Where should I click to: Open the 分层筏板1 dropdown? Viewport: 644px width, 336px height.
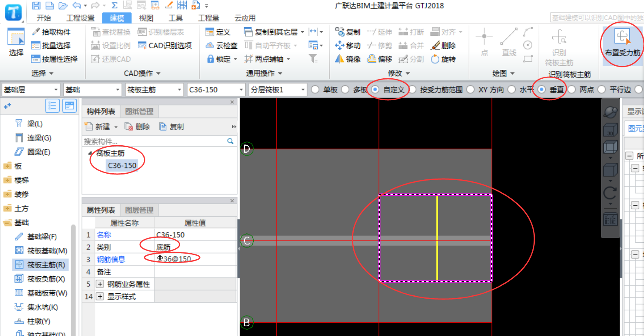click(278, 90)
